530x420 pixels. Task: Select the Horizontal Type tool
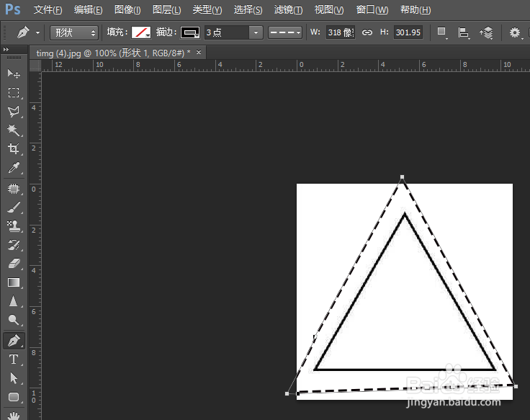point(14,359)
